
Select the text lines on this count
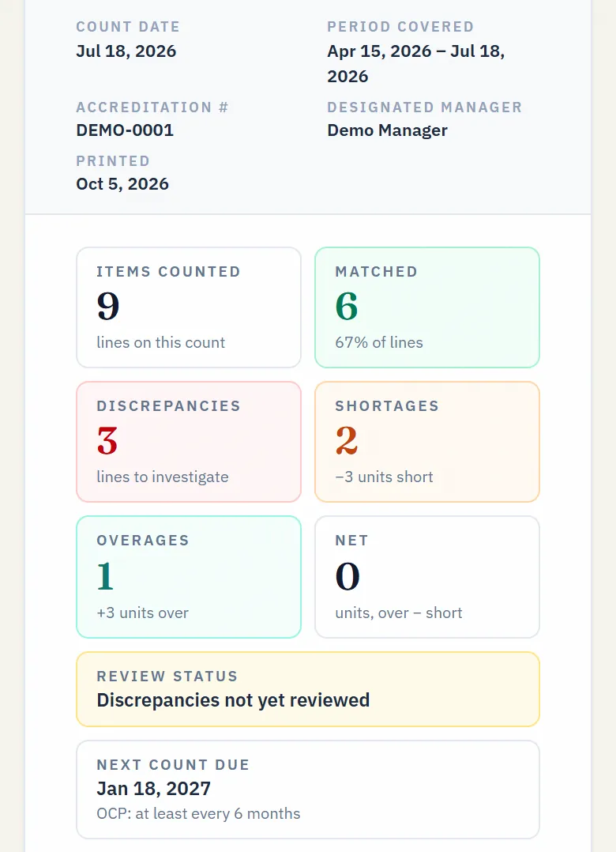(160, 342)
